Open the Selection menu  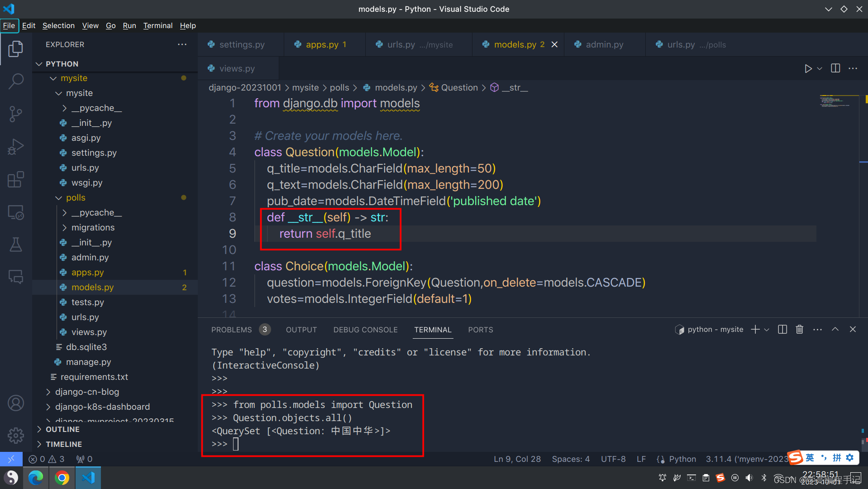58,25
